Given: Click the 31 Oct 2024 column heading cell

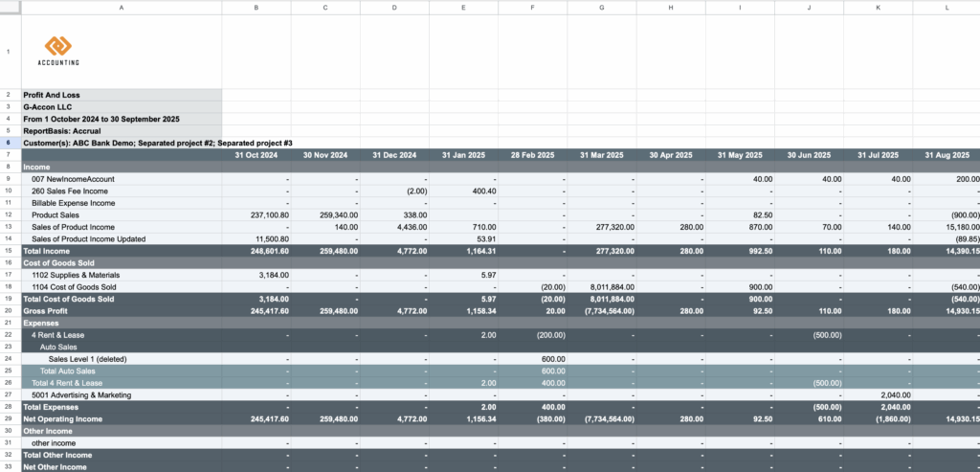Looking at the screenshot, I should pos(256,154).
